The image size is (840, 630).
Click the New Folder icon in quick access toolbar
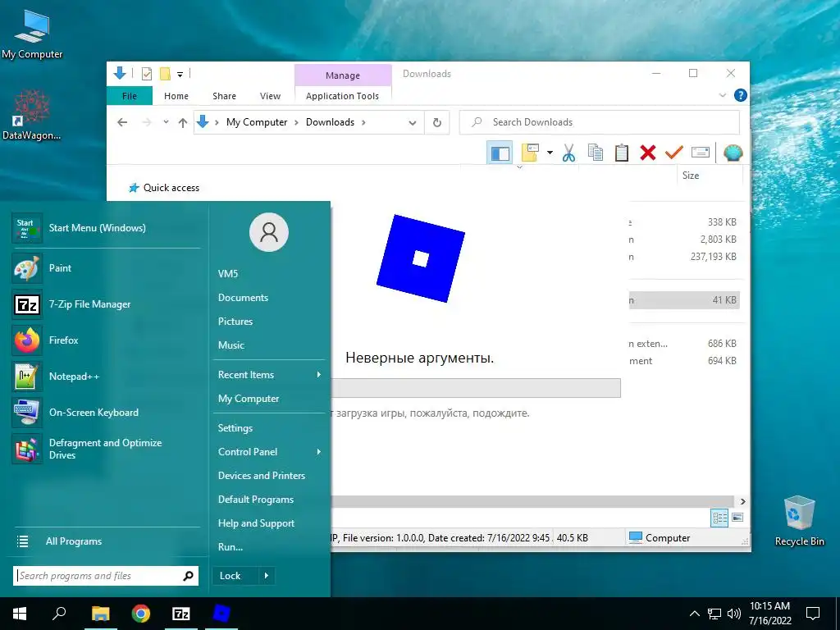[x=165, y=74]
